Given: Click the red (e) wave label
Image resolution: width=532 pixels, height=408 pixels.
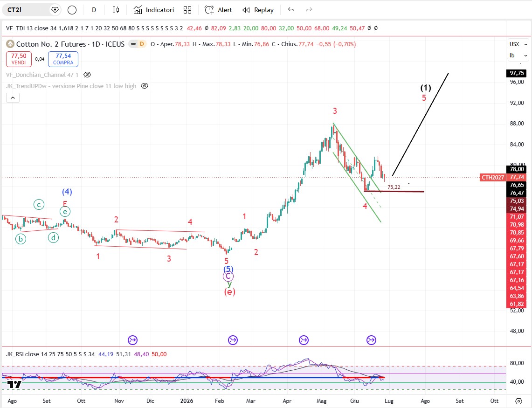Looking at the screenshot, I should pos(230,291).
